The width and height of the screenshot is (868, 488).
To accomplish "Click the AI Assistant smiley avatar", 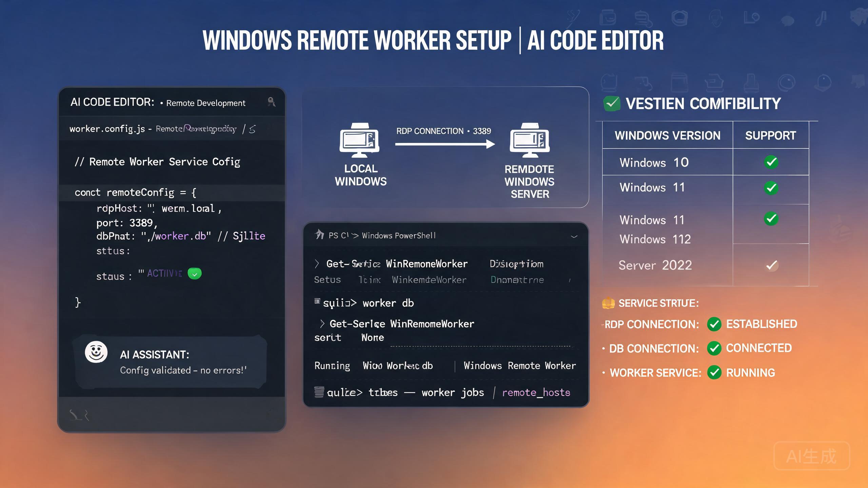I will tap(96, 352).
